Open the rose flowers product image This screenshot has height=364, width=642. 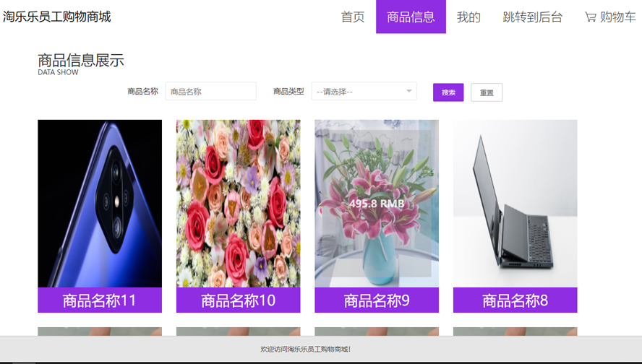(239, 203)
